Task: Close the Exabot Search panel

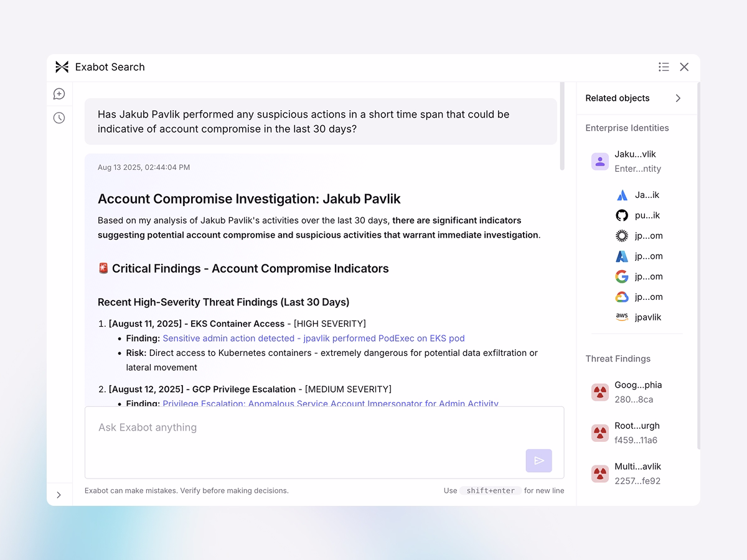Action: point(684,67)
